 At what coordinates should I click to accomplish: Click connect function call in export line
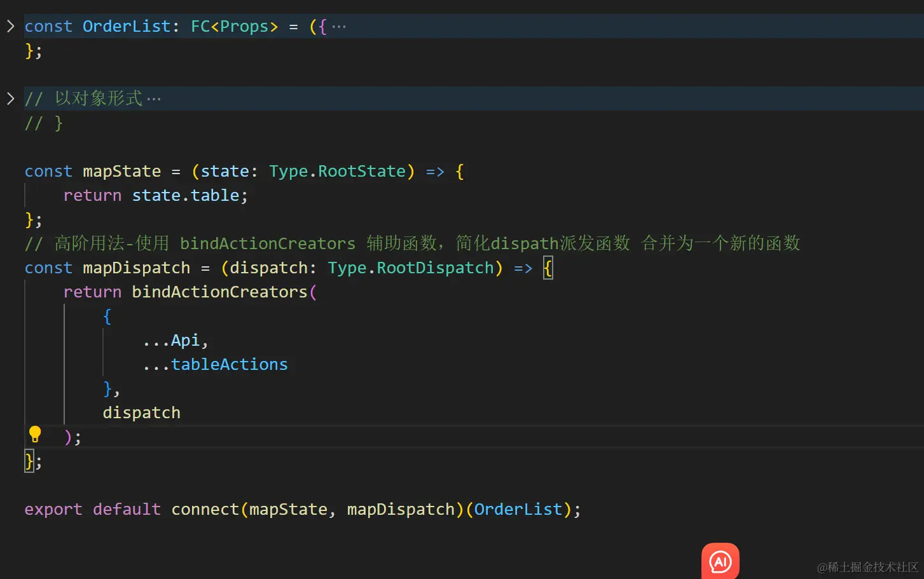tap(205, 510)
